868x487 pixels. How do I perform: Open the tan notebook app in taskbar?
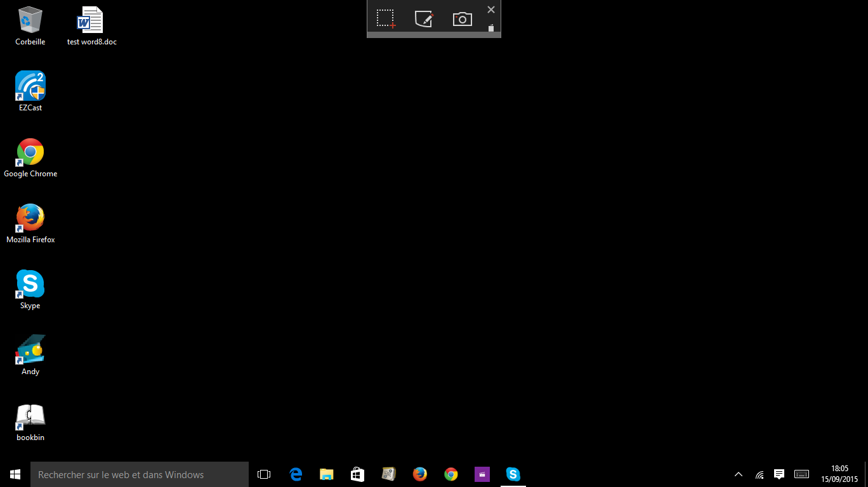coord(389,474)
